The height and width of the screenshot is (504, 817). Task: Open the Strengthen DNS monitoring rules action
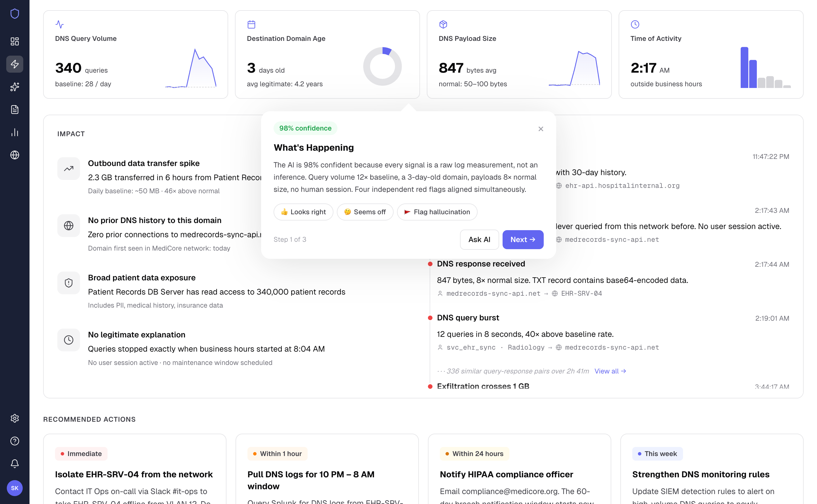pyautogui.click(x=701, y=474)
